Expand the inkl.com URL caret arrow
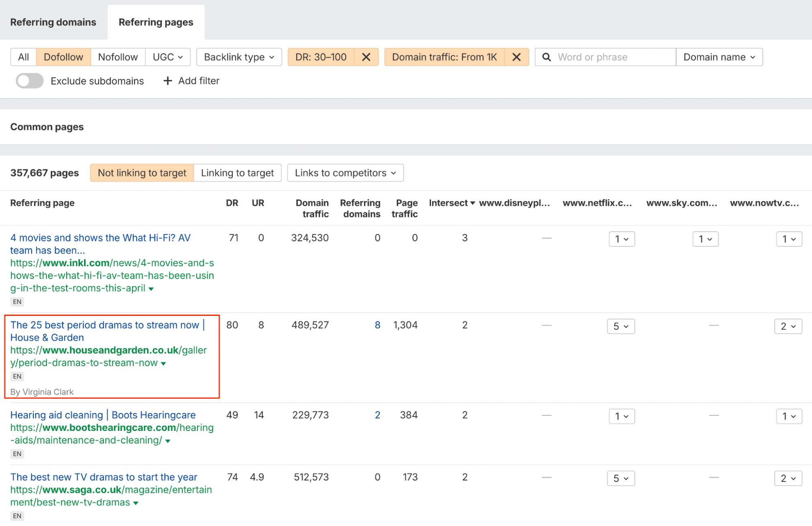Screen dimensions: 812x526 click(151, 289)
